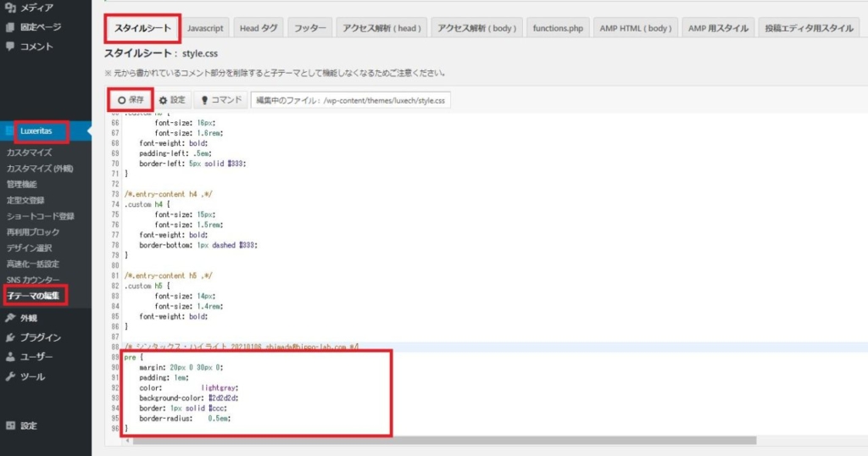The height and width of the screenshot is (456, 868).
Task: Click the コメント speech bubble icon
Action: pyautogui.click(x=10, y=47)
